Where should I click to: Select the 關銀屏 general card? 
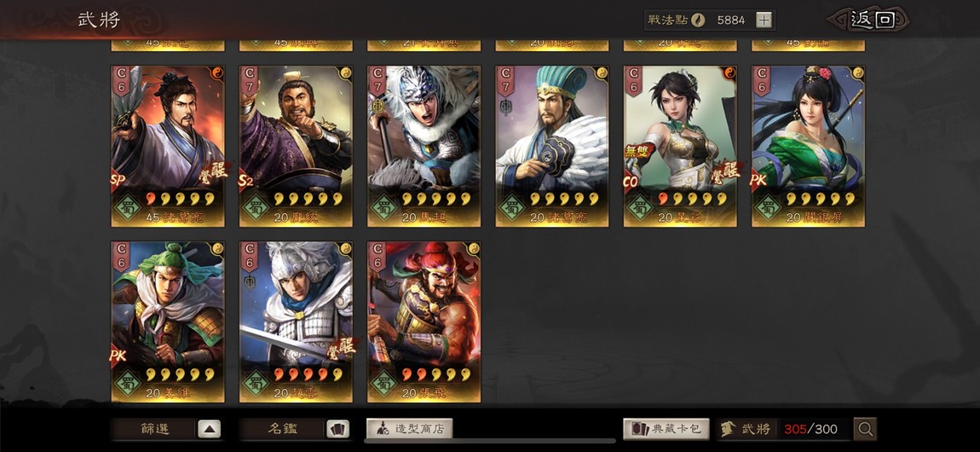point(808,147)
